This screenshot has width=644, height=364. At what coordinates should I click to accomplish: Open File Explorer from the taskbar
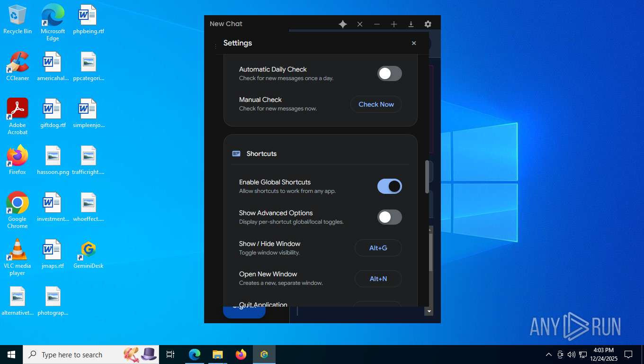tap(218, 355)
